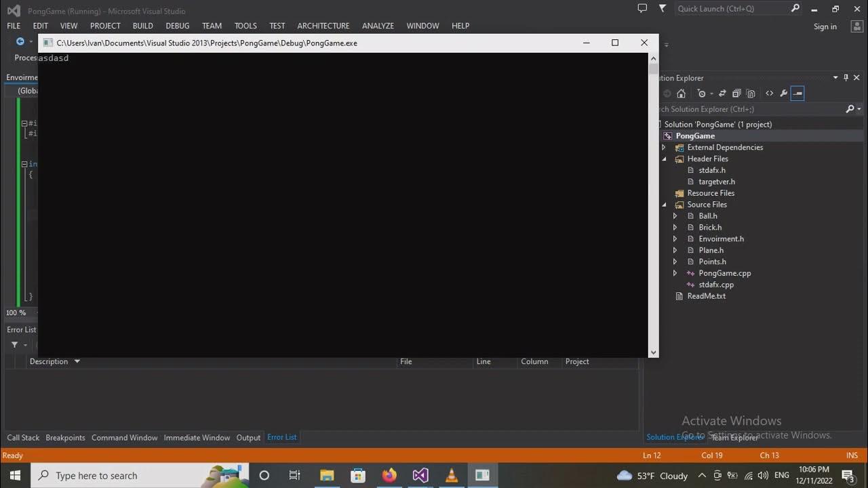
Task: Click the Home icon in Solution Explorer
Action: tap(682, 94)
